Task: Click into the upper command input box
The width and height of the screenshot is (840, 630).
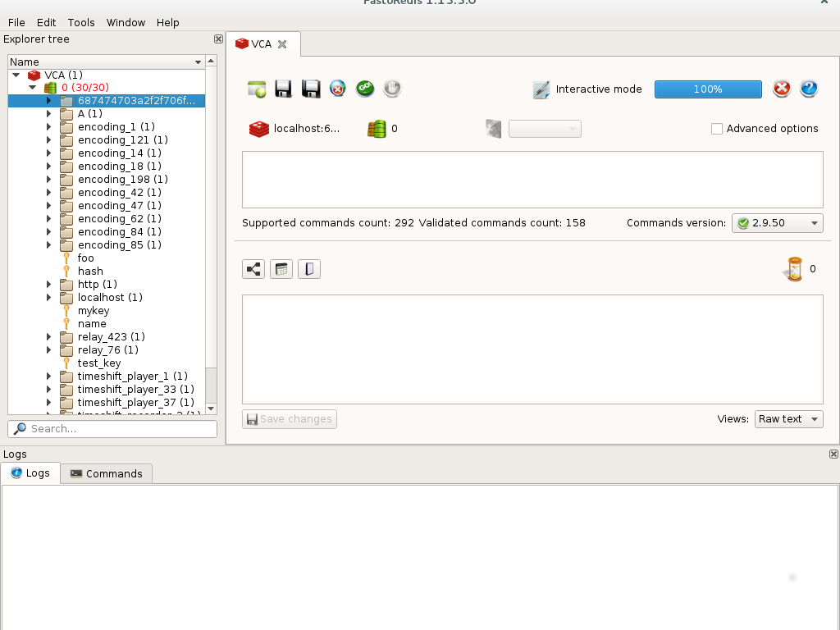Action: (532, 180)
